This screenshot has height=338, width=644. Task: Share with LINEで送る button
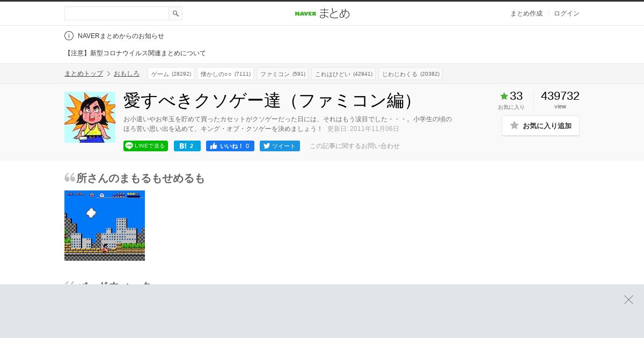[x=145, y=146]
